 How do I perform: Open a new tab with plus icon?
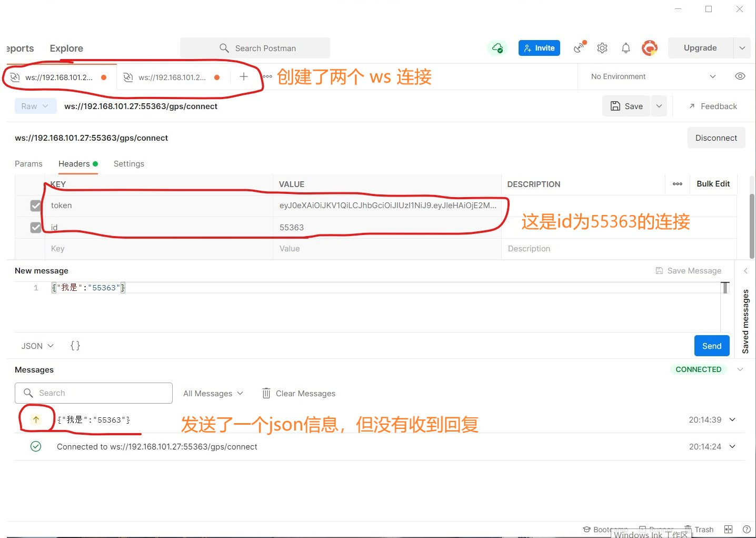pos(244,77)
